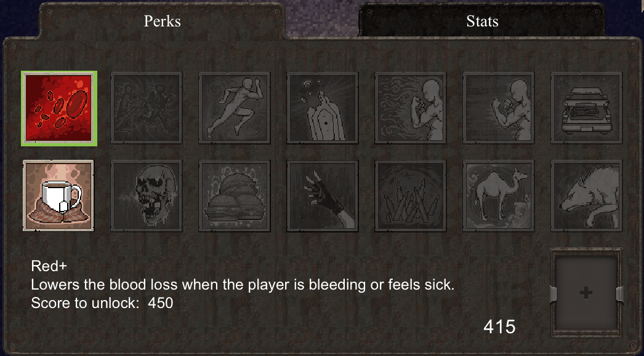This screenshot has height=356, width=644.
Task: Switch to the Stats tab
Action: [x=482, y=21]
